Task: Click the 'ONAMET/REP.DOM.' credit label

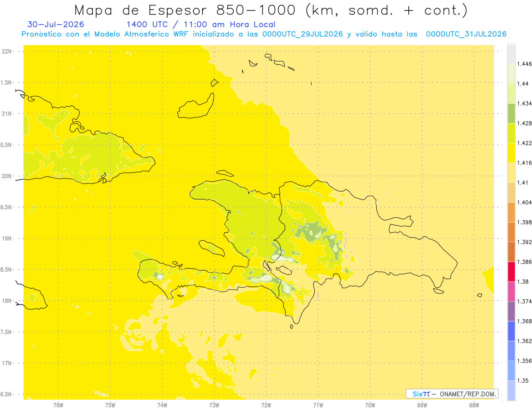Action: (468, 394)
